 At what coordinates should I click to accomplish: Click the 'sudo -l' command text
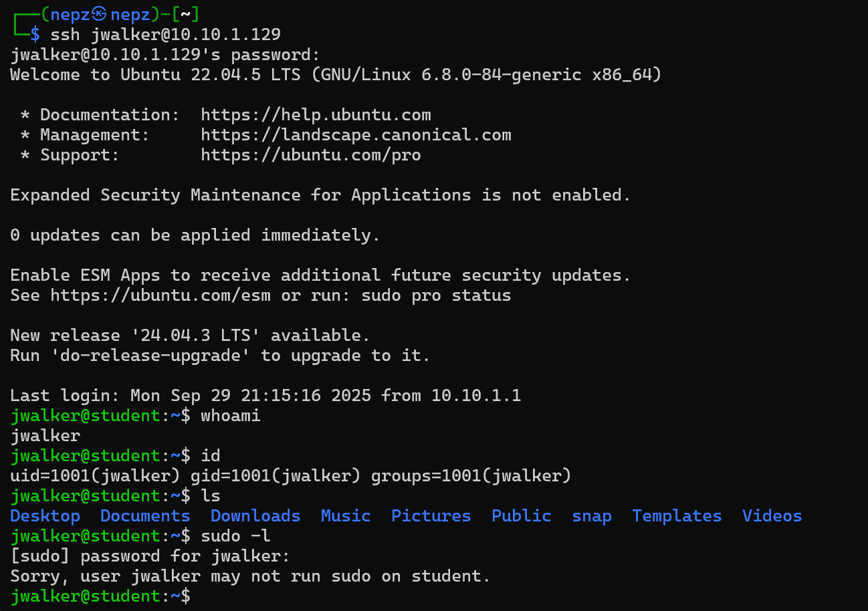pos(235,536)
